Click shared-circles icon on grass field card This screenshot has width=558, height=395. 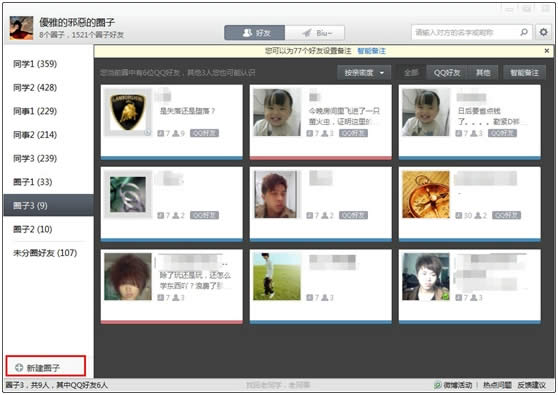[310, 298]
